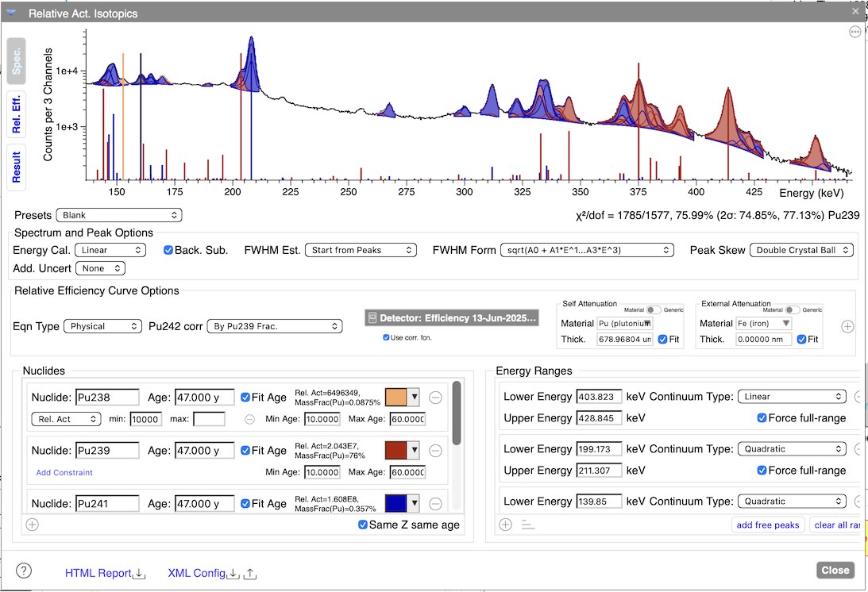Open Energy Cal. Linear dropdown

pos(110,250)
